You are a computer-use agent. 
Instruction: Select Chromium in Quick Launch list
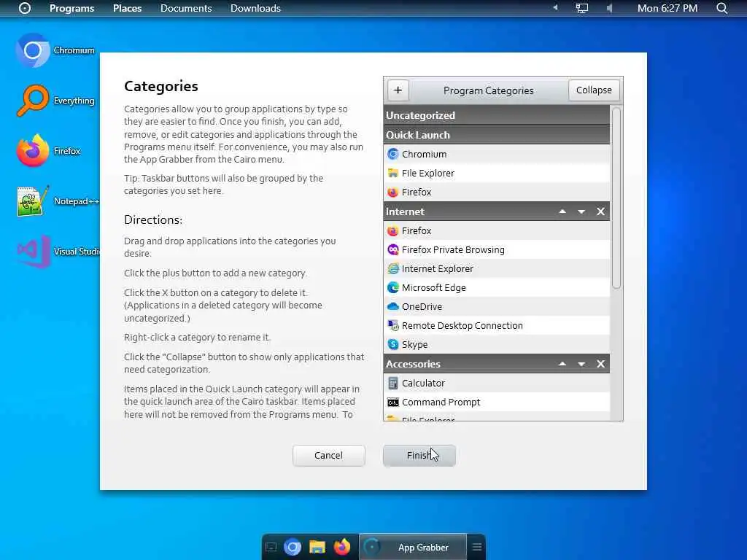[x=496, y=155]
